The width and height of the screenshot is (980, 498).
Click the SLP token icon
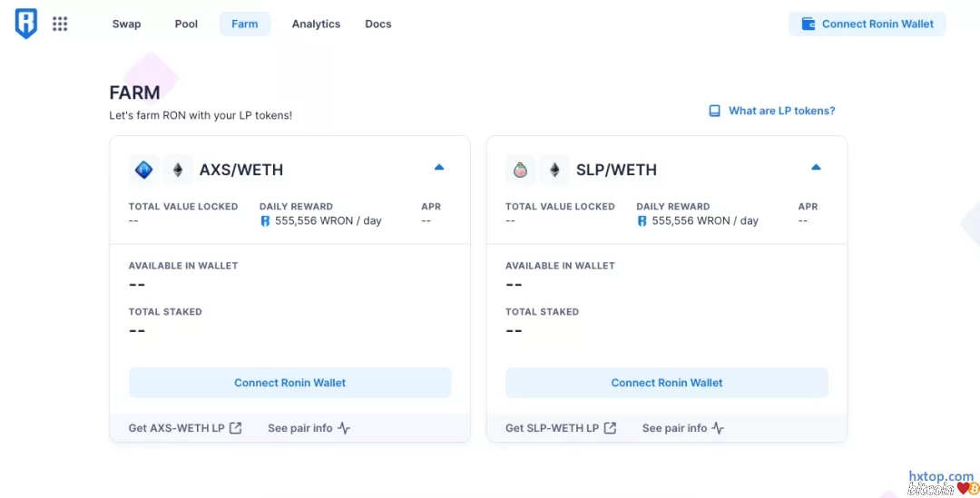click(x=520, y=170)
